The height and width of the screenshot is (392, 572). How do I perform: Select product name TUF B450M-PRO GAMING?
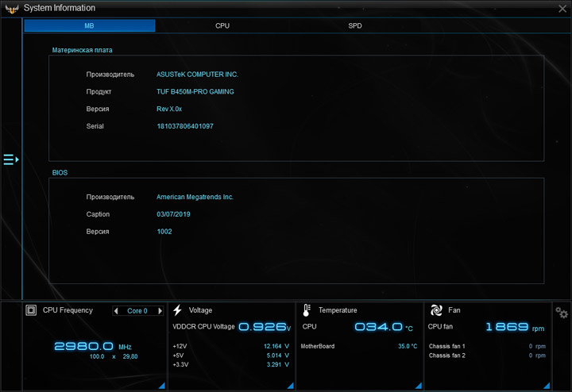coord(195,91)
